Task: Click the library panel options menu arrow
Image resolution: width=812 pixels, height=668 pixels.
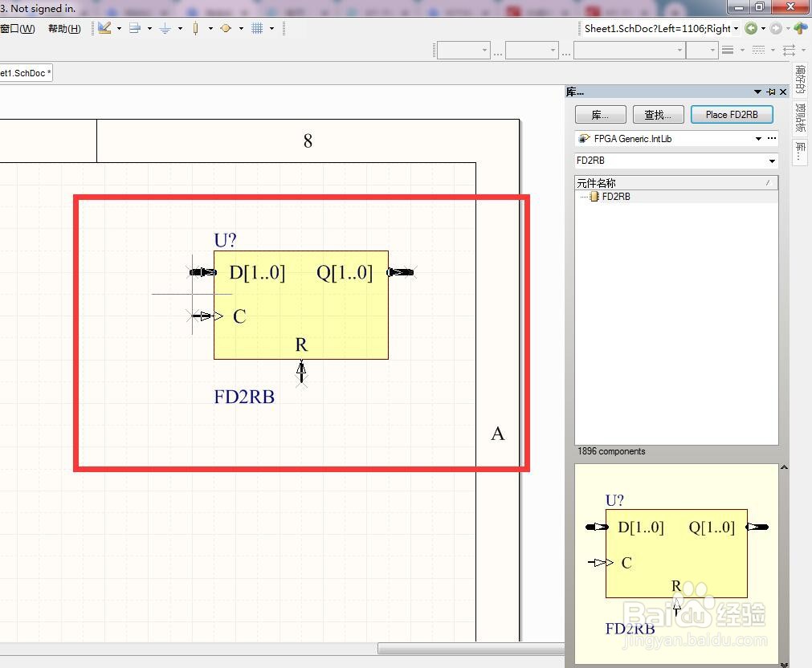Action: click(757, 92)
